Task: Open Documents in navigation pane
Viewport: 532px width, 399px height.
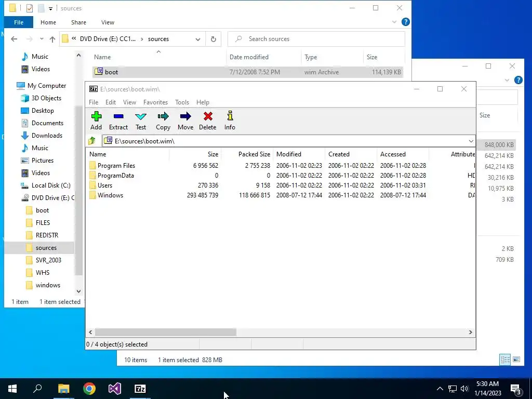Action: (43, 123)
